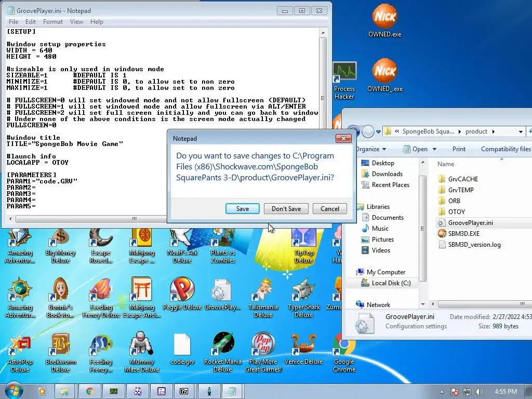The height and width of the screenshot is (399, 532).
Task: Expand the arrow beside Explorer's Open button
Action: point(434,149)
